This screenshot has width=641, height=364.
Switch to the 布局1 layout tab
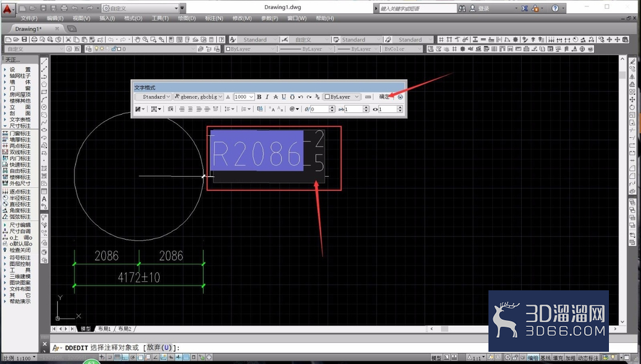[x=104, y=329]
